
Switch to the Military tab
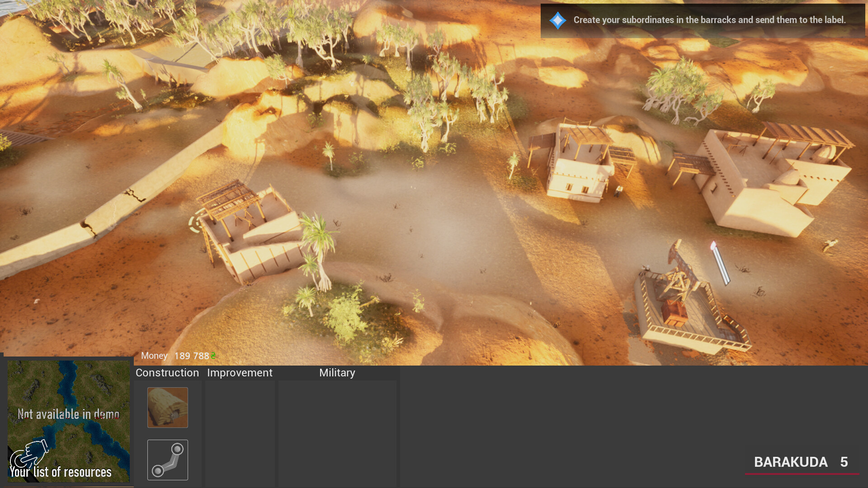click(337, 373)
